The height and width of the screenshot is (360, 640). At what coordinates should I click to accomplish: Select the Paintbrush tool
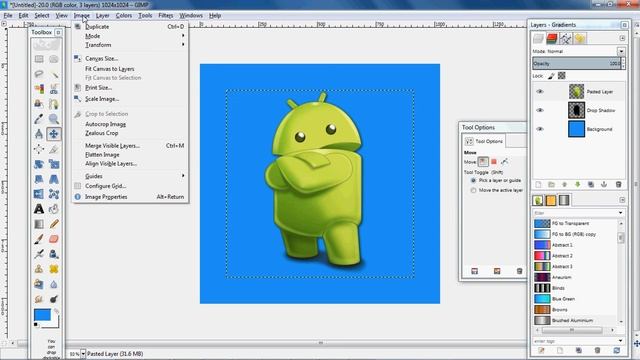[39, 239]
